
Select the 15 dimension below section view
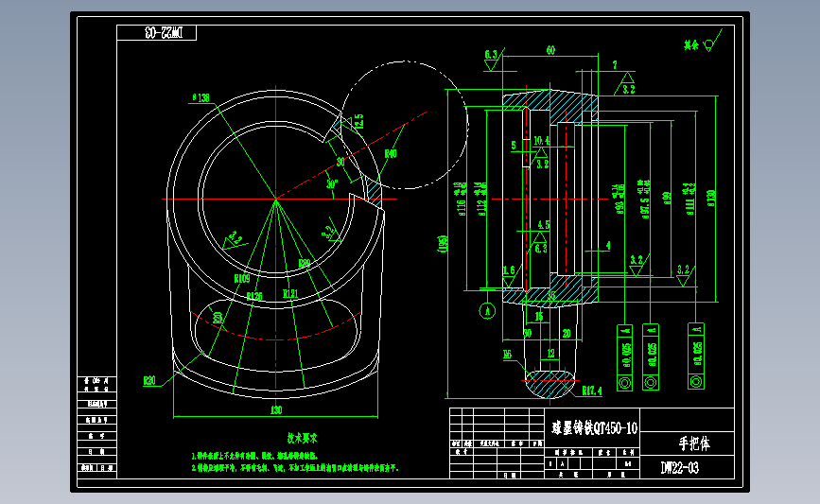539,317
